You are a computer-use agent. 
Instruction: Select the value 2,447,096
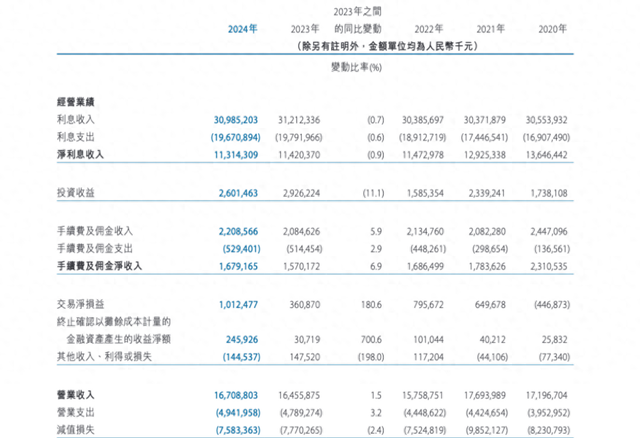coord(549,231)
